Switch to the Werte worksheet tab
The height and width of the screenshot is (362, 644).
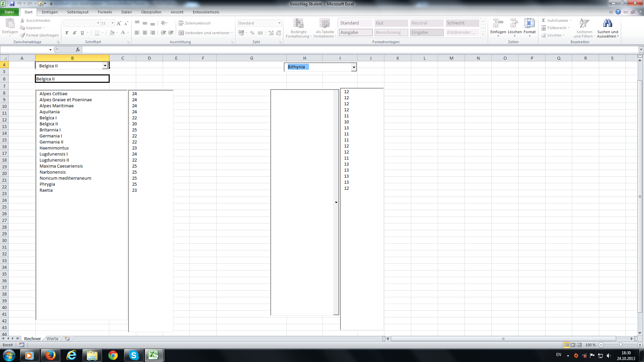click(x=52, y=339)
